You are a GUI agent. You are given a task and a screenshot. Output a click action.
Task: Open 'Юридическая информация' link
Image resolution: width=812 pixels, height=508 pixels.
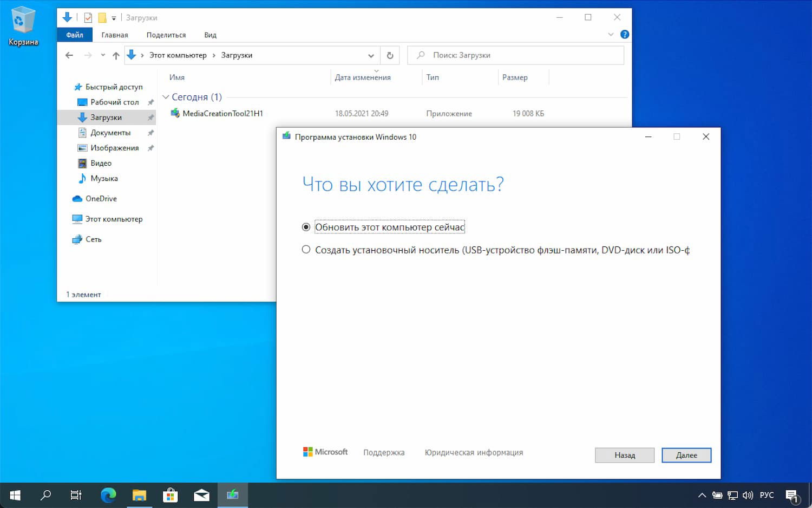click(x=473, y=452)
